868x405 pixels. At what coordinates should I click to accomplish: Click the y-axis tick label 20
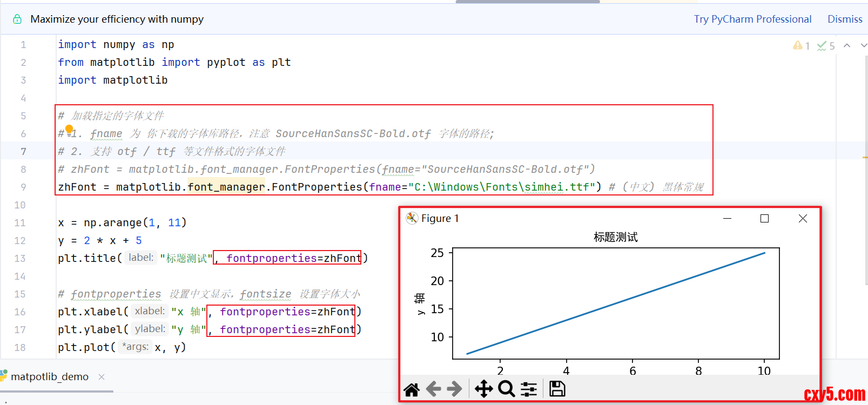[x=437, y=281]
